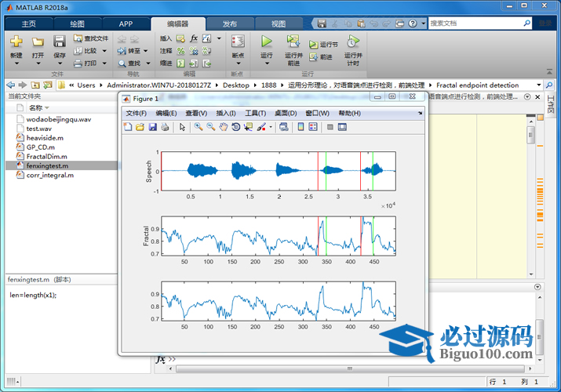Click the Edit Plot arrow pointer in Figure 1
Screen dimensions: 561x392
point(182,127)
